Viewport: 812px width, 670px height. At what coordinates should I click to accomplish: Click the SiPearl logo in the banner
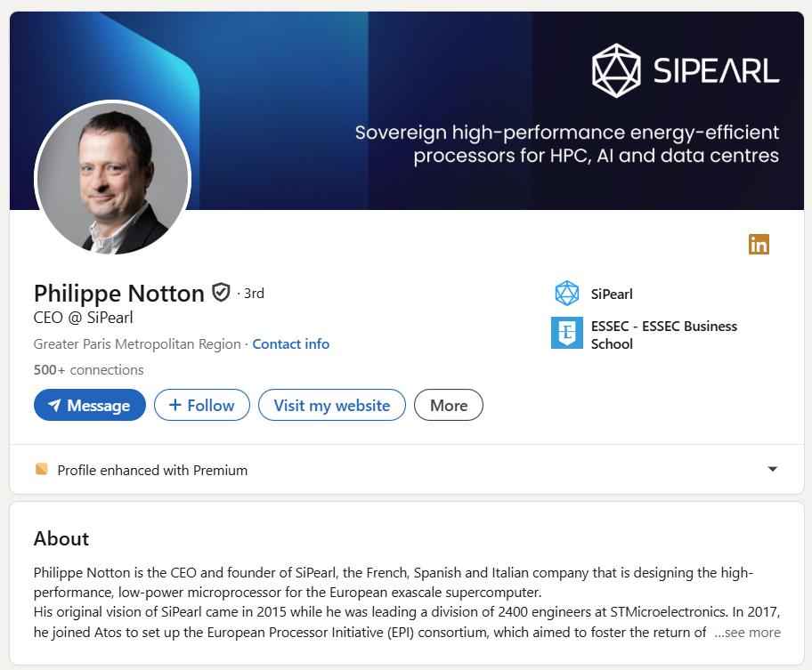[x=686, y=70]
